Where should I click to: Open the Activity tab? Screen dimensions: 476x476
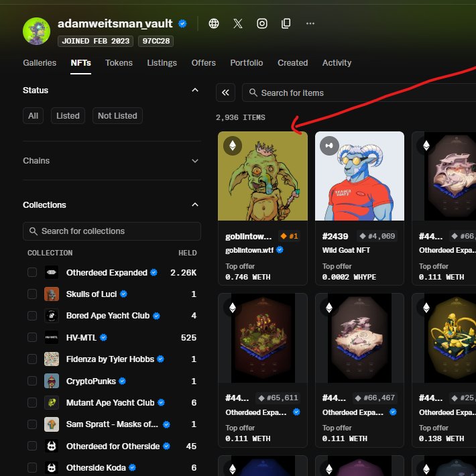(x=337, y=63)
